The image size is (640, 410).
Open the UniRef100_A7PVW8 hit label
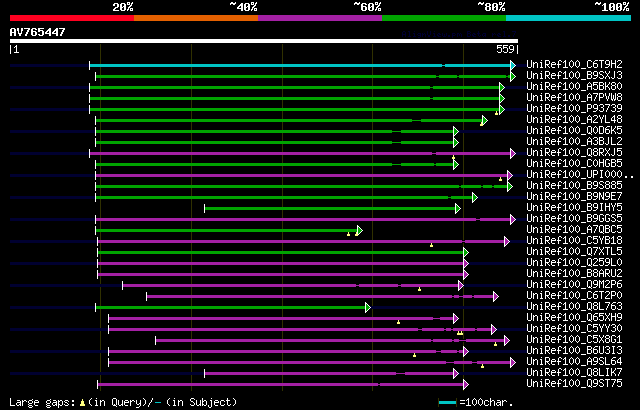pos(574,97)
